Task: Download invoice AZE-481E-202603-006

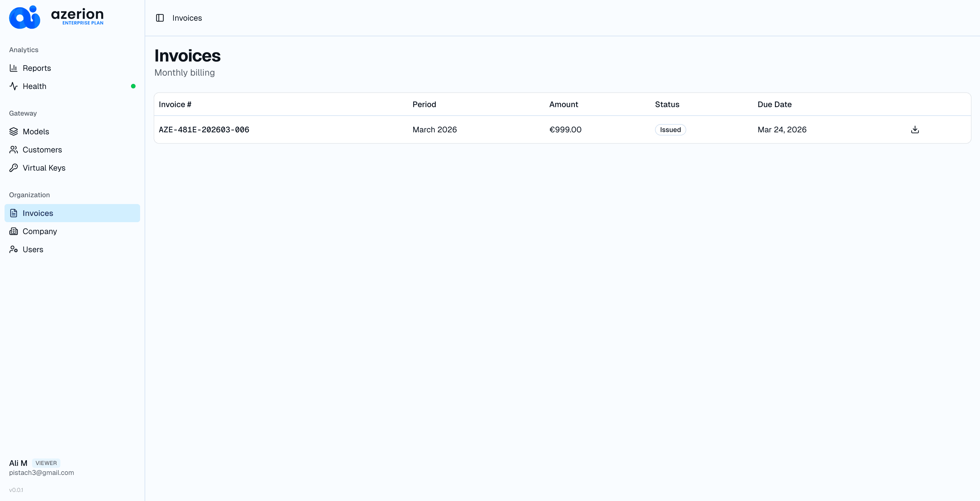Action: 915,130
